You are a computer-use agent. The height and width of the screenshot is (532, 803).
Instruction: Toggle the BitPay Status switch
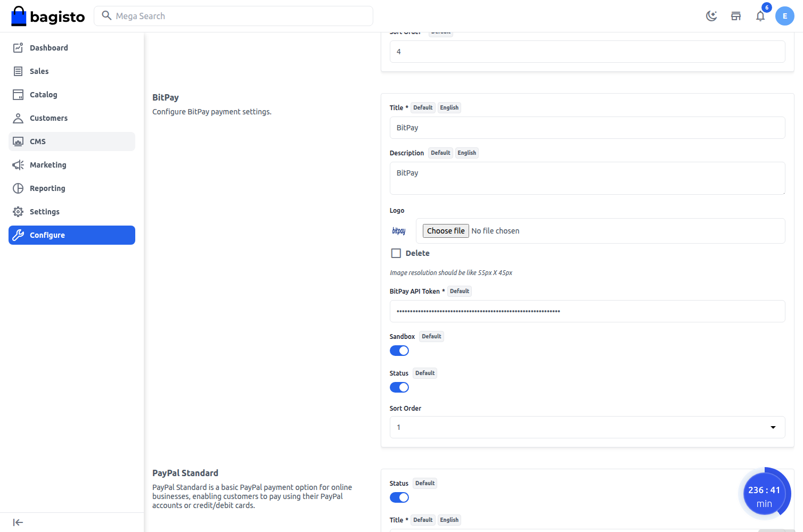click(399, 387)
